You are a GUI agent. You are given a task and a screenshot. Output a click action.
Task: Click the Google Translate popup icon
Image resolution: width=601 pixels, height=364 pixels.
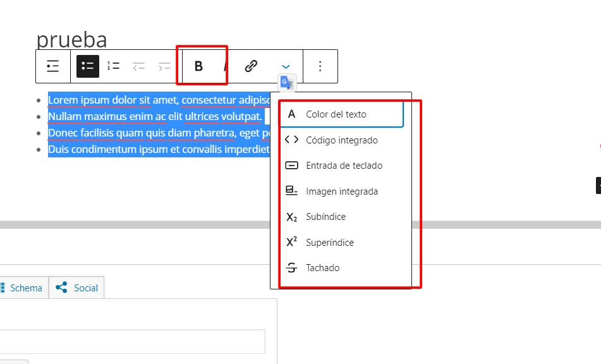click(287, 82)
